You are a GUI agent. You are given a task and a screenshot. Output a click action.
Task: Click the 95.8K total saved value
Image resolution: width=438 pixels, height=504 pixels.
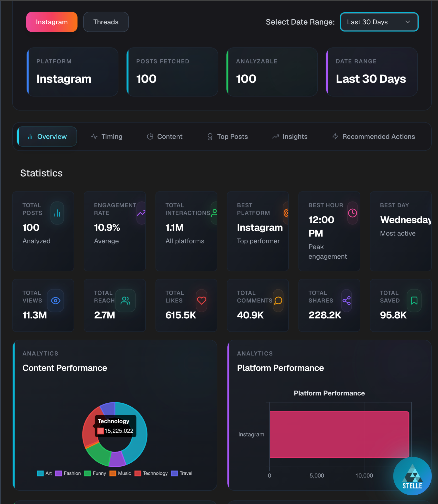coord(393,315)
